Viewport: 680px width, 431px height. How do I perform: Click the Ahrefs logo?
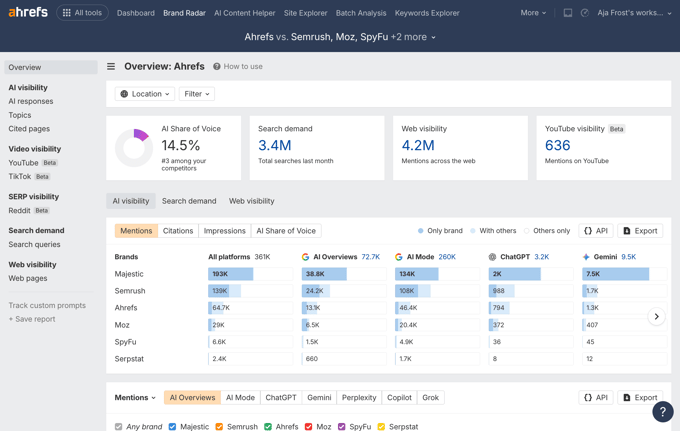(28, 12)
